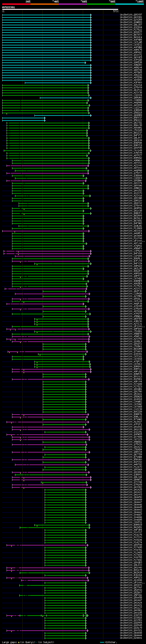Screen dimensions: 146x644
Task: Open last hit UniRef100_O24401
Action: pos(131,638)
